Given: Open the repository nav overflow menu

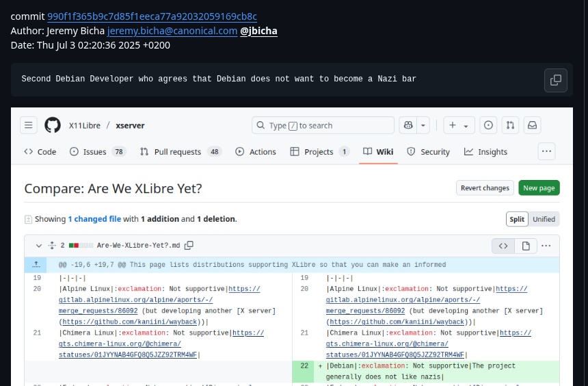Looking at the screenshot, I should 546,151.
